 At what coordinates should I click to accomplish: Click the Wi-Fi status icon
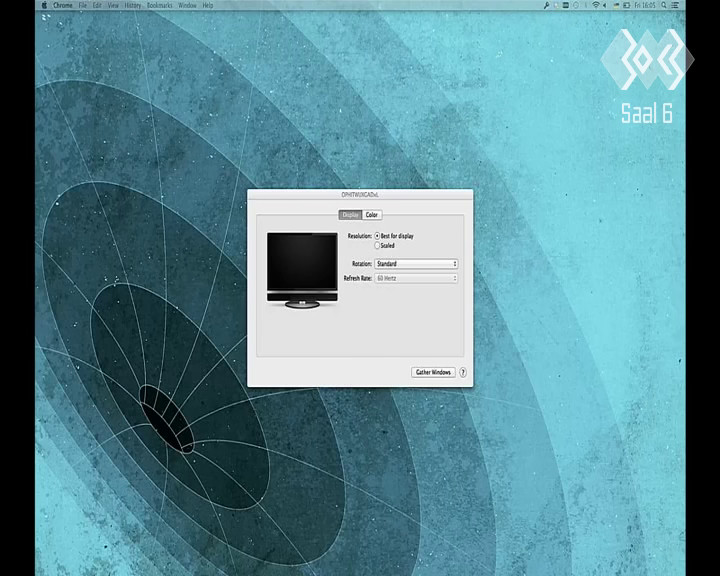(596, 5)
